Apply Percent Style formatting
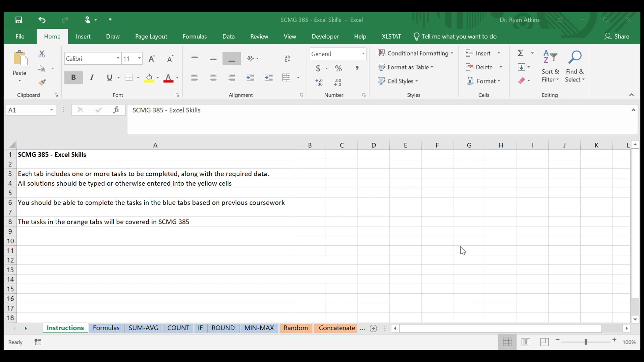 (338, 68)
